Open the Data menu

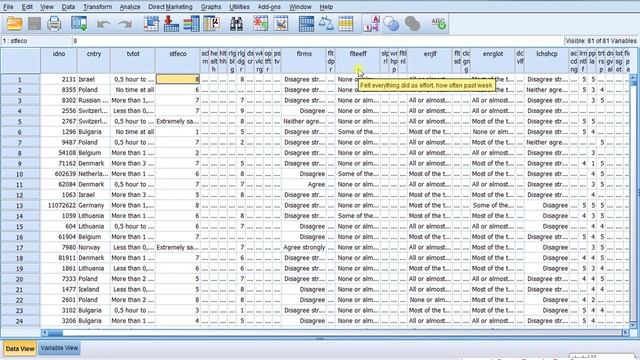tap(68, 7)
